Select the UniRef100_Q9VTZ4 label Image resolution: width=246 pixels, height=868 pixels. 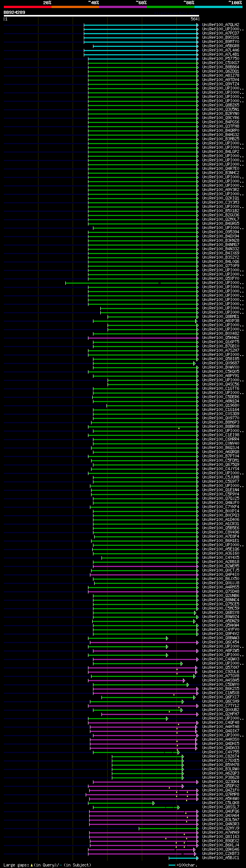pyautogui.click(x=221, y=84)
